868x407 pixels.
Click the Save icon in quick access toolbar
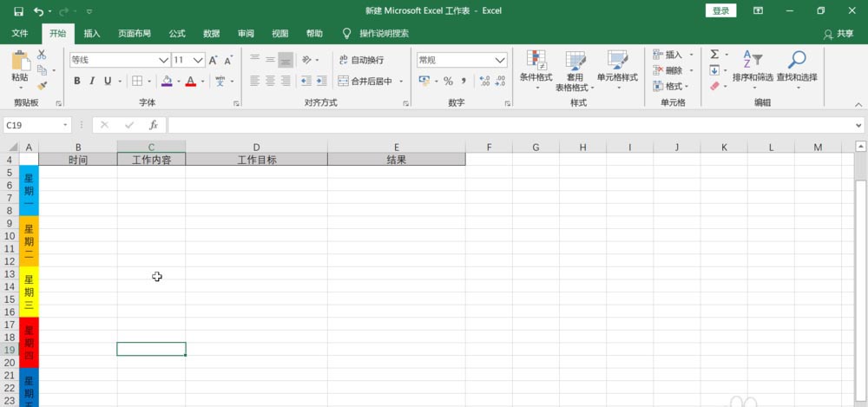tap(18, 11)
